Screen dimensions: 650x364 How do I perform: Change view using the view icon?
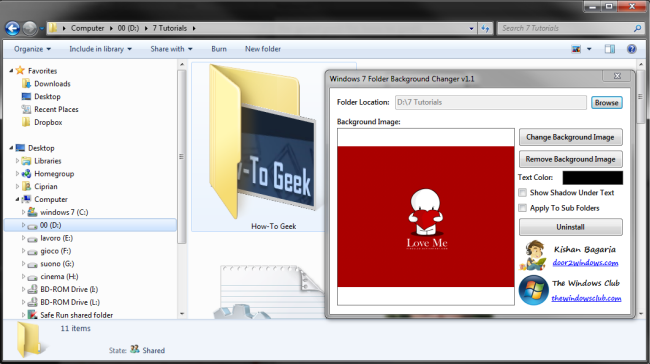point(576,49)
